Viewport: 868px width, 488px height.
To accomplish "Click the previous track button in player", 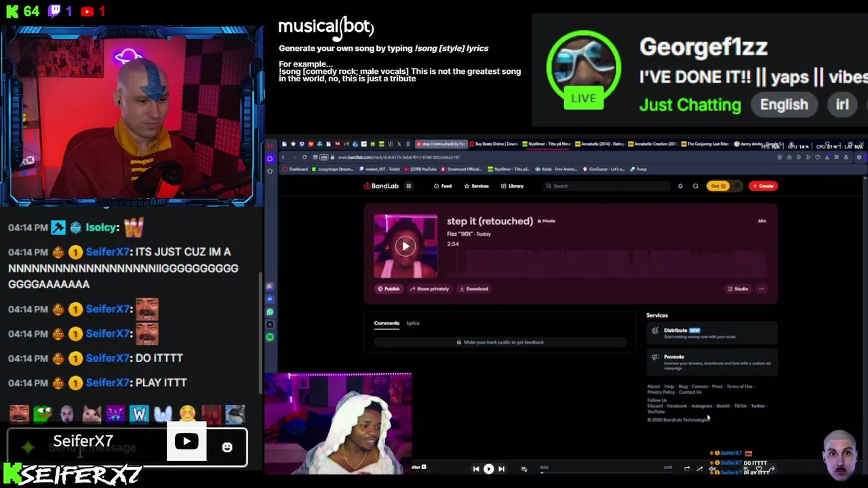I will pyautogui.click(x=476, y=469).
